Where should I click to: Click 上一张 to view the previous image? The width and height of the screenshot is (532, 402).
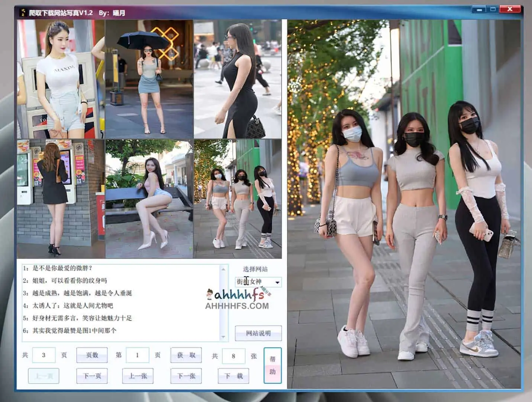[x=138, y=376]
